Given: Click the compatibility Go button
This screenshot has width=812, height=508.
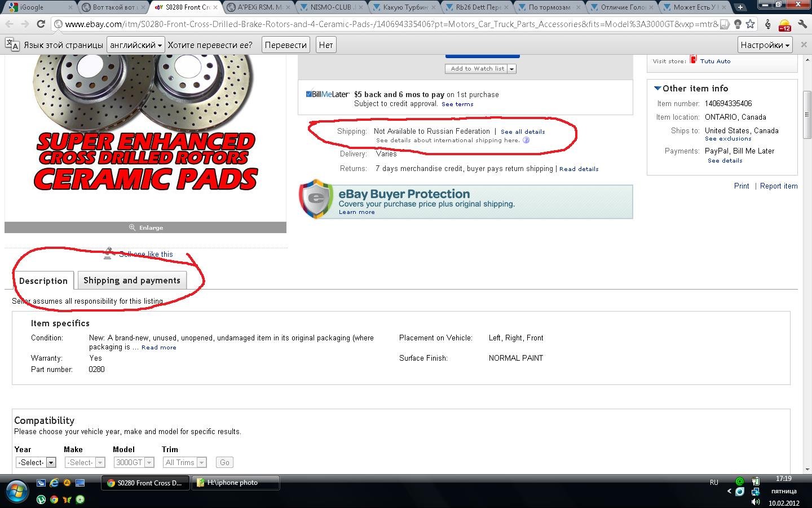Looking at the screenshot, I should (224, 462).
